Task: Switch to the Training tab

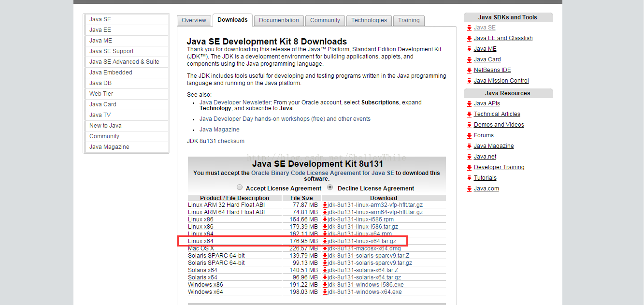Action: [x=409, y=20]
